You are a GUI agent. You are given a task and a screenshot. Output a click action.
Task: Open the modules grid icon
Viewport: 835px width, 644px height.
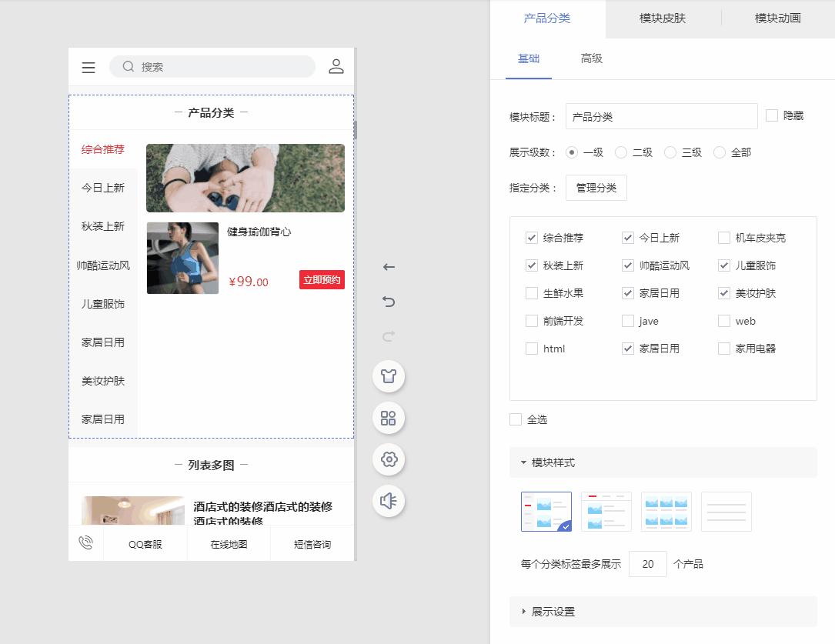click(x=389, y=418)
